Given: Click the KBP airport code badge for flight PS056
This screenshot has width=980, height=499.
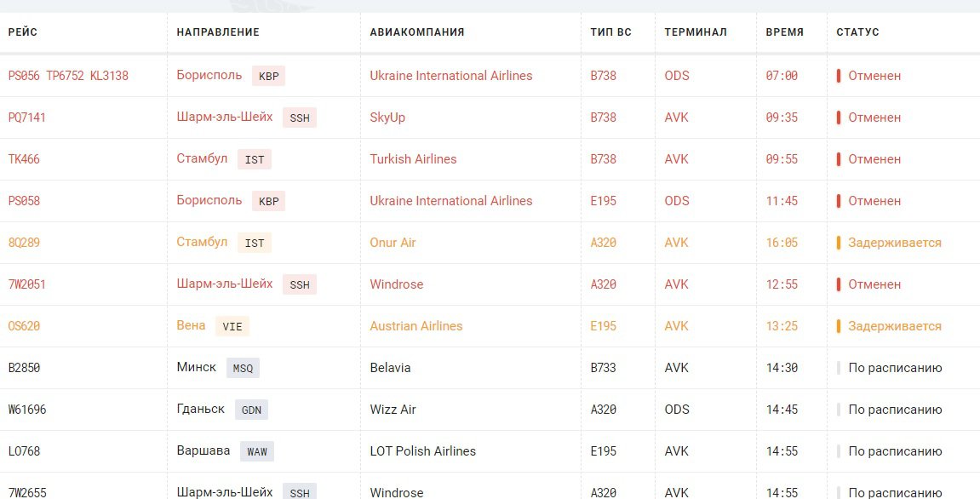Looking at the screenshot, I should 268,77.
